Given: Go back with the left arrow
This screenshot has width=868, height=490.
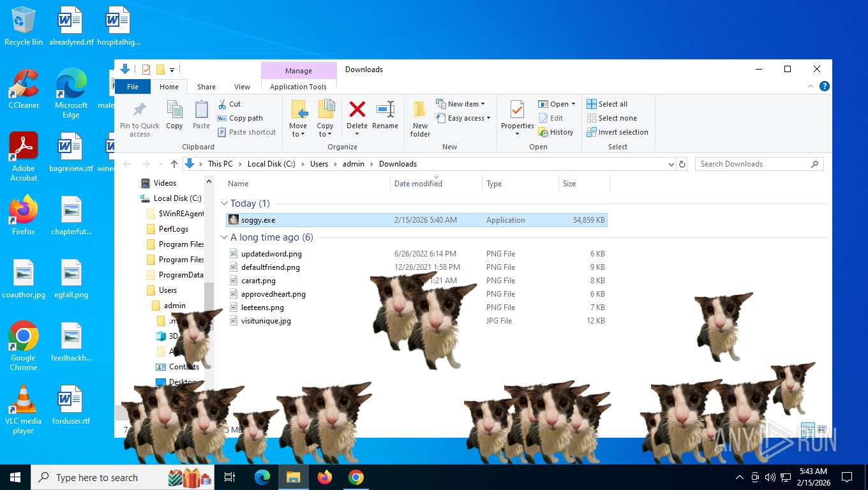Looking at the screenshot, I should [x=128, y=164].
